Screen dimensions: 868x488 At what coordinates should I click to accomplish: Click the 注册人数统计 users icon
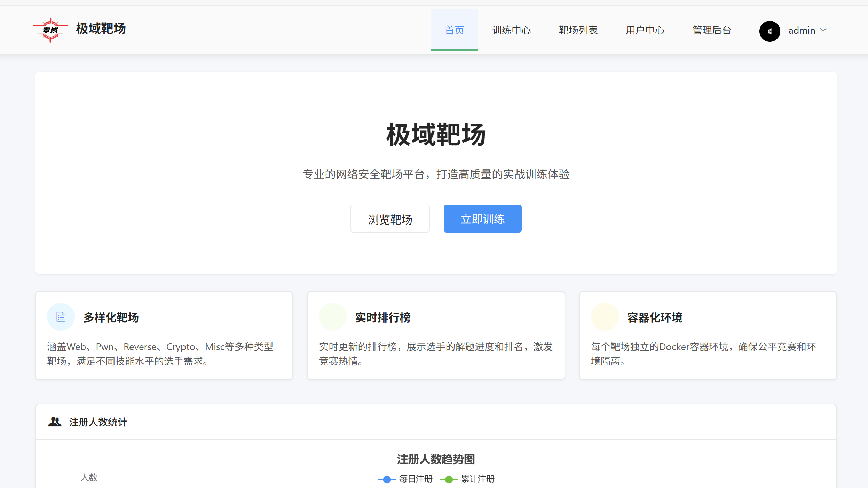click(55, 422)
